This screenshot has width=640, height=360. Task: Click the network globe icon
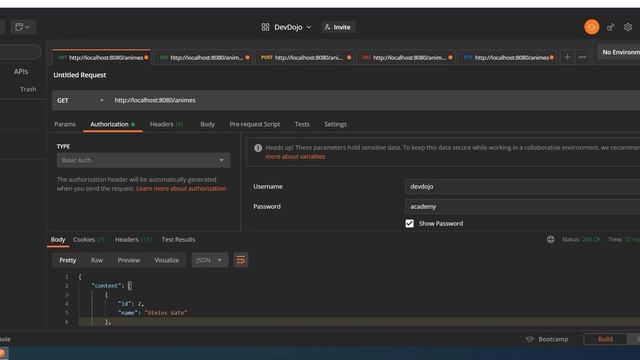(551, 240)
